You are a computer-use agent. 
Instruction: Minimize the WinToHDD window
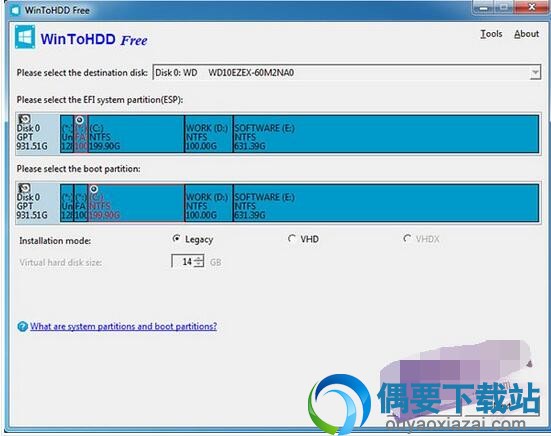pos(484,7)
